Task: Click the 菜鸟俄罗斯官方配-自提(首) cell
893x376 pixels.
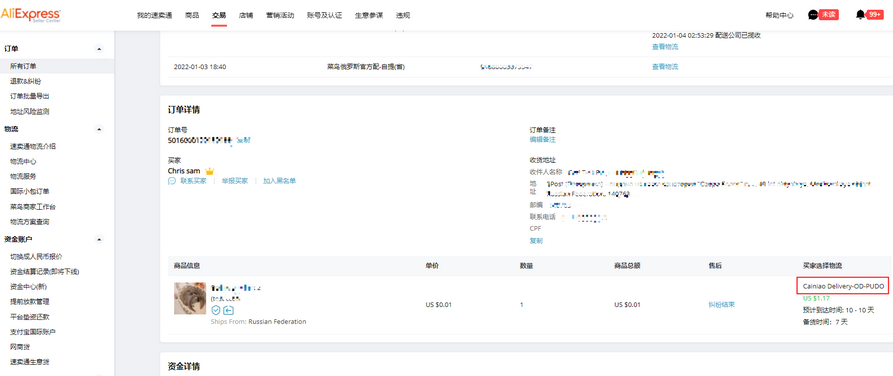Action: pos(366,67)
